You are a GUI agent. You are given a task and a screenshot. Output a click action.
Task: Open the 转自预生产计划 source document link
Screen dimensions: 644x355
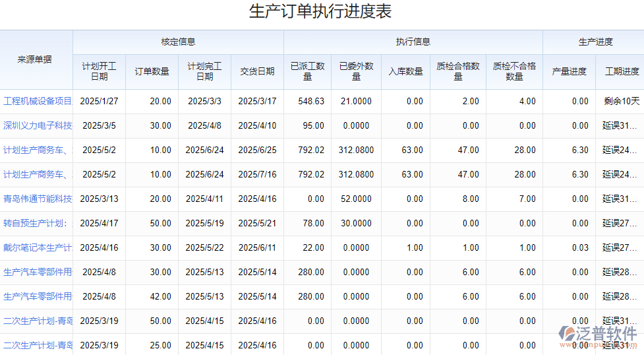(38, 224)
